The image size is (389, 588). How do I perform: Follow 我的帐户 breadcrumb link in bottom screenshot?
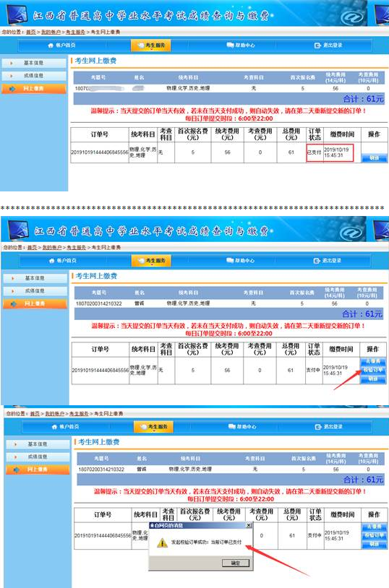point(55,414)
